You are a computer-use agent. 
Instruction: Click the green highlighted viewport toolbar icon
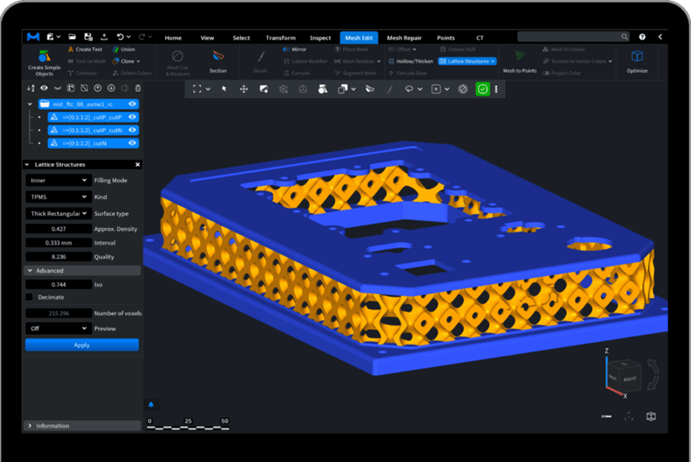482,89
